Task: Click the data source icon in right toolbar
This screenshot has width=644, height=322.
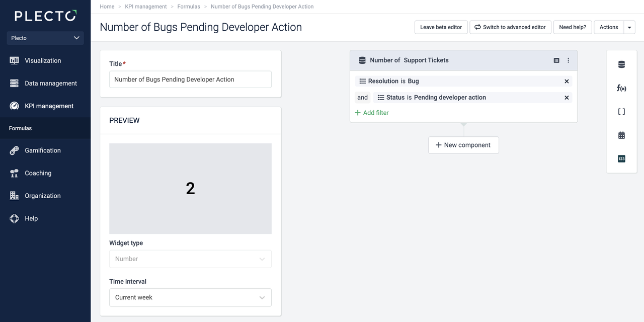Action: pos(621,64)
